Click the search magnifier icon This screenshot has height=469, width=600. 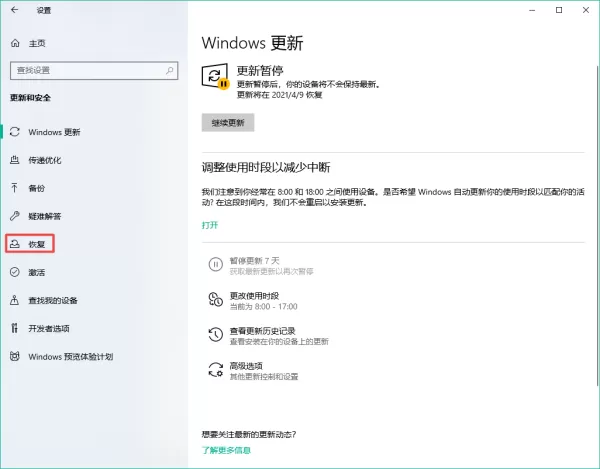click(169, 70)
